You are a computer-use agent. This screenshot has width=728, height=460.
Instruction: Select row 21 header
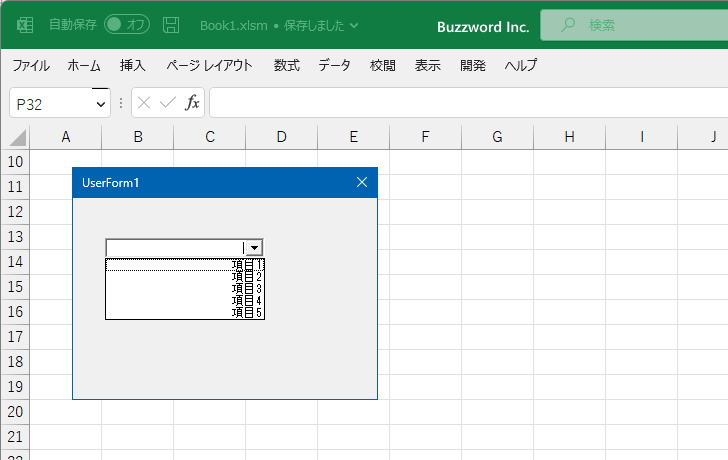15,437
